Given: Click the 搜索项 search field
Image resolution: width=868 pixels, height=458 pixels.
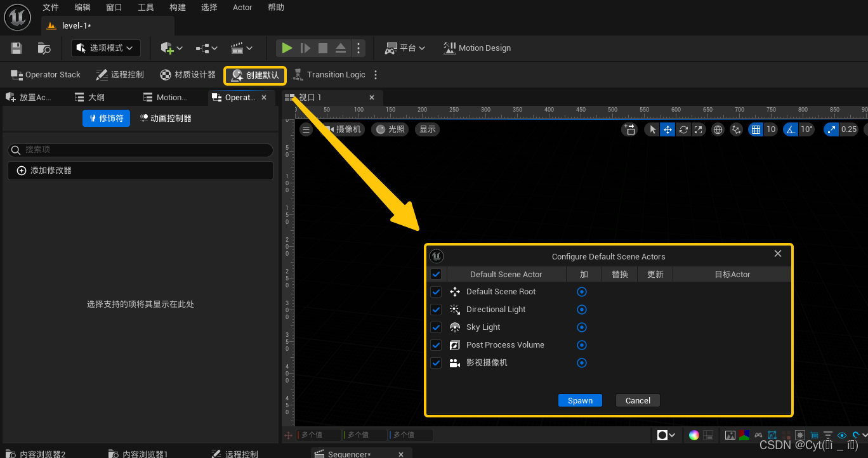Looking at the screenshot, I should click(140, 150).
